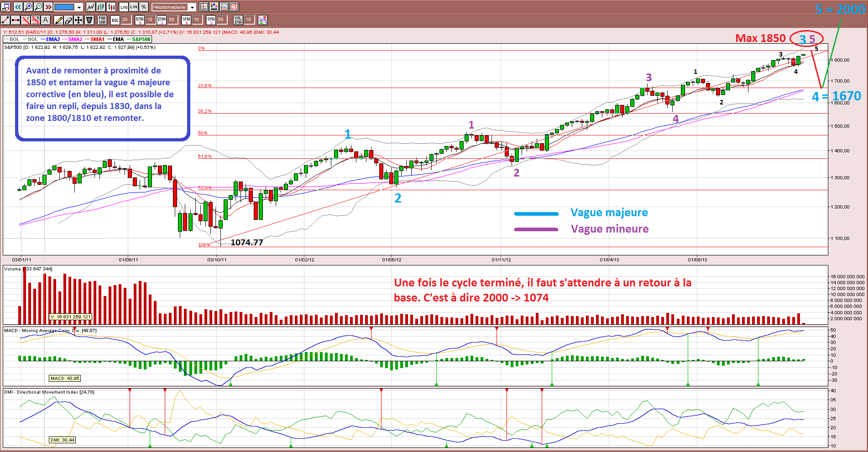Viewport: 868px width, 452px height.
Task: Click the volume chart panel icon
Action: click(x=224, y=7)
